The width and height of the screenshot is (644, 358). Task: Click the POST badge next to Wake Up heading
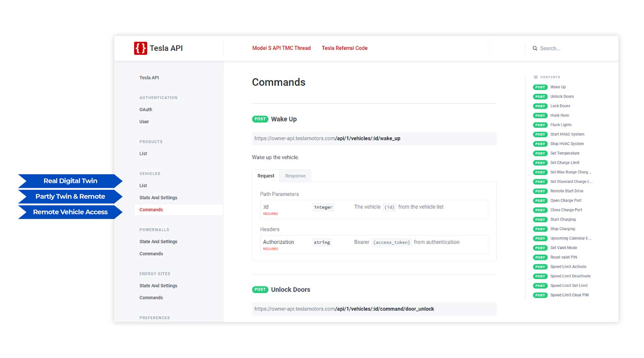(x=260, y=119)
